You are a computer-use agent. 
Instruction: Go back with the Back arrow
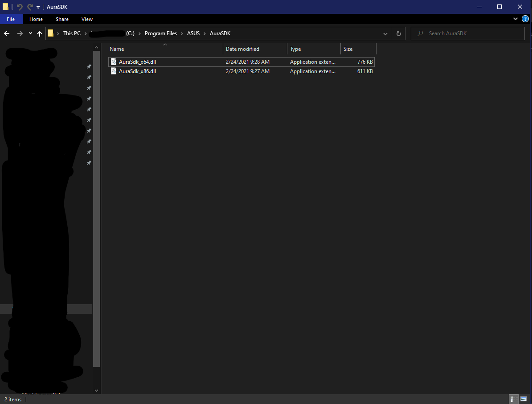pyautogui.click(x=7, y=33)
